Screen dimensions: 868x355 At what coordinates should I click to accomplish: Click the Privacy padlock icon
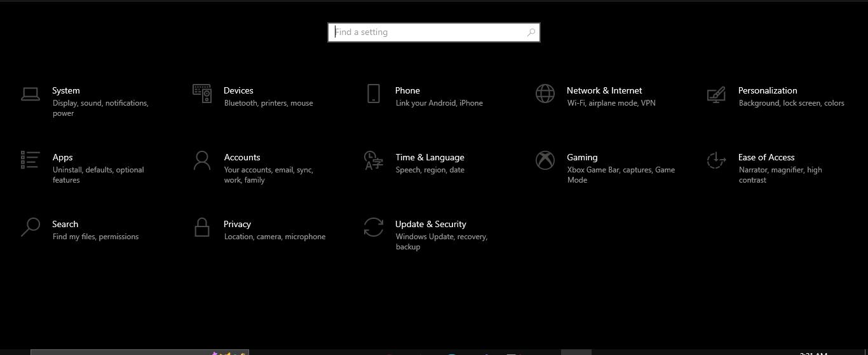pos(202,227)
